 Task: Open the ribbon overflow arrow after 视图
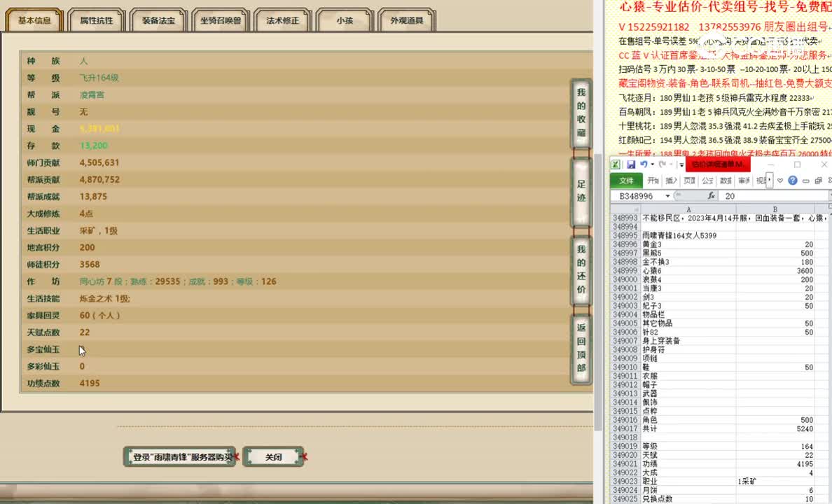click(x=768, y=181)
